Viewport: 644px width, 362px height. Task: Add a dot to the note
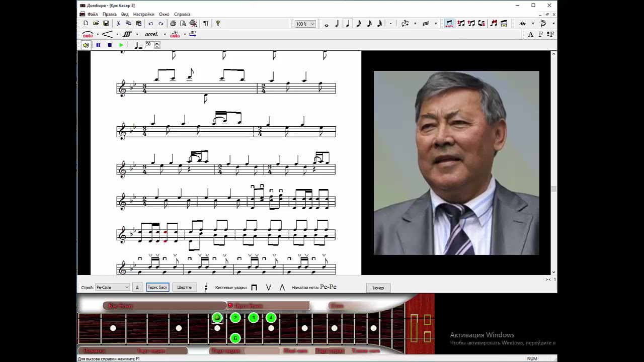(x=390, y=24)
